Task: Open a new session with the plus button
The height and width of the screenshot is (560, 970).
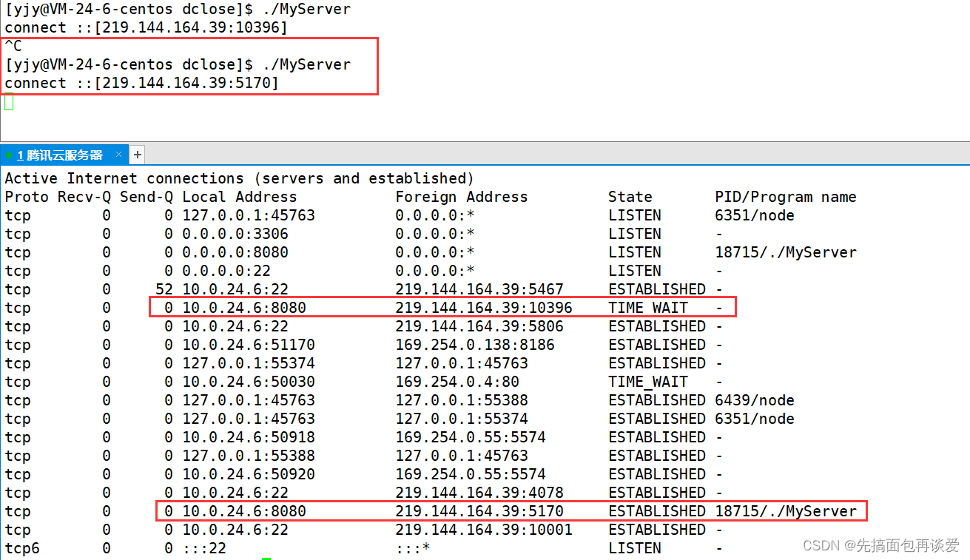Action: [137, 155]
